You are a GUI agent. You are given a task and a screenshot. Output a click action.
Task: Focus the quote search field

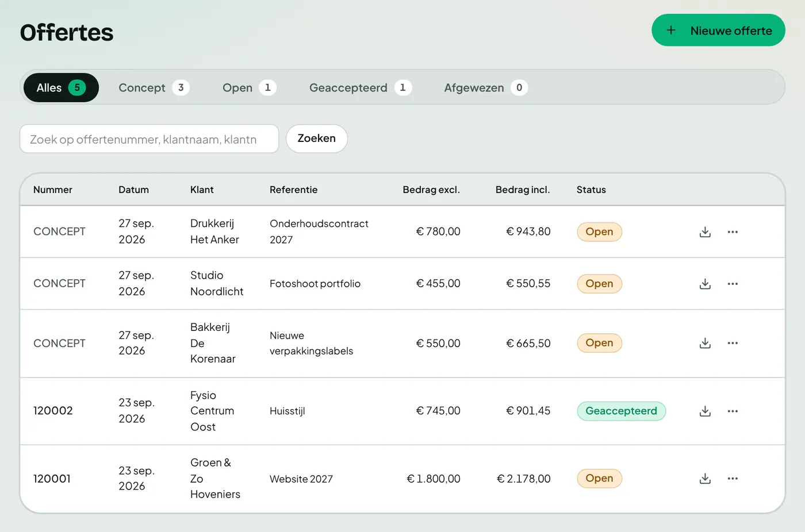coord(149,139)
